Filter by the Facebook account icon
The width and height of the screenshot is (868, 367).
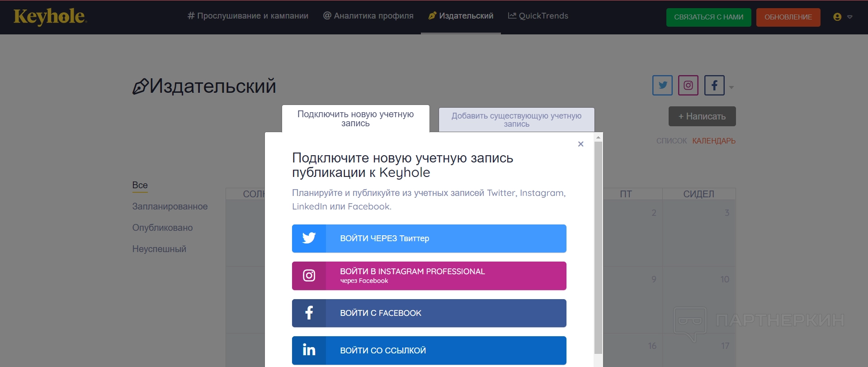(x=714, y=85)
